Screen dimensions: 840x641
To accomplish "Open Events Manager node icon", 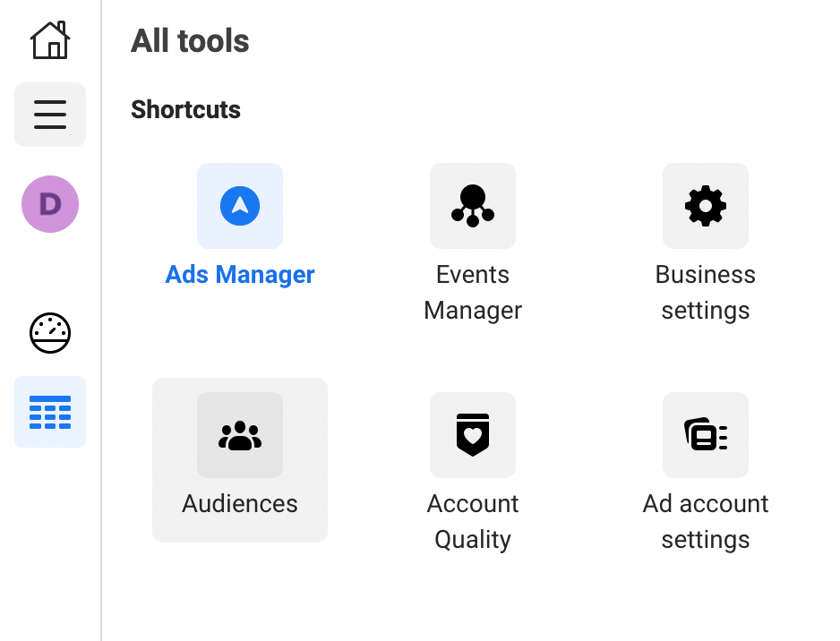I will (473, 206).
